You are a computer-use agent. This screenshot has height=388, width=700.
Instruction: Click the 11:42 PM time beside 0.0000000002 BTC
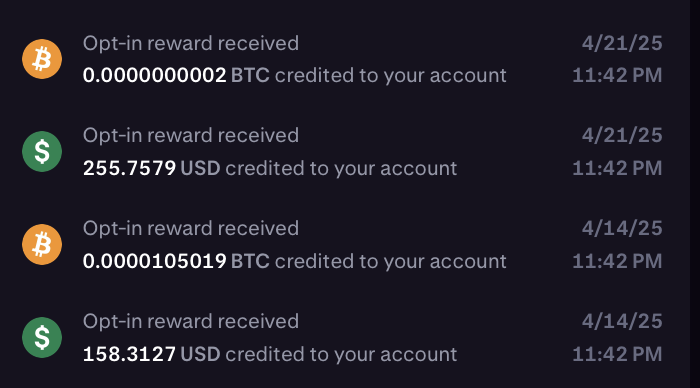pyautogui.click(x=617, y=75)
